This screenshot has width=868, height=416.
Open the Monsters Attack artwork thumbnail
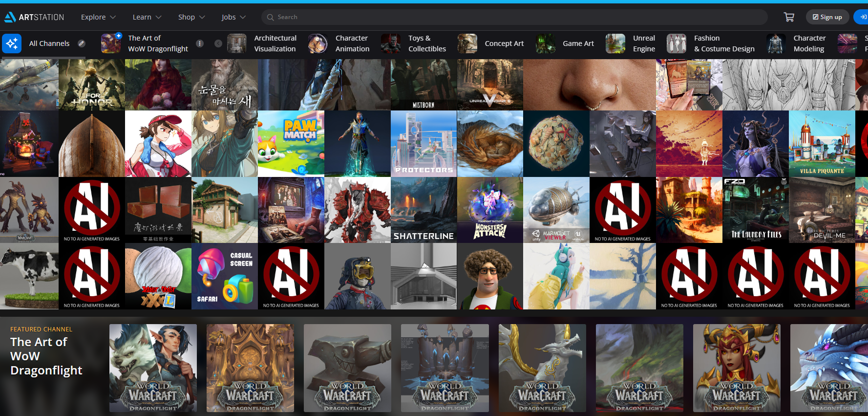pos(490,210)
